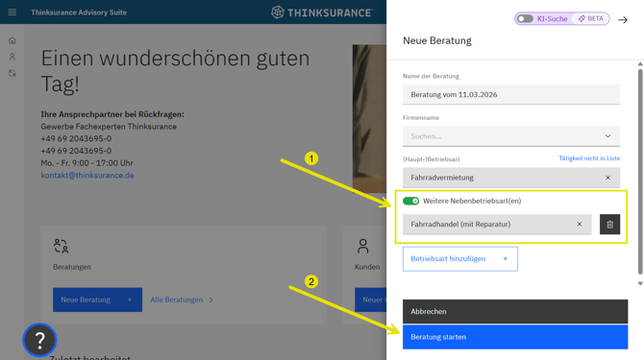644x360 pixels.
Task: Go to home via sidebar house icon
Action: [x=12, y=40]
